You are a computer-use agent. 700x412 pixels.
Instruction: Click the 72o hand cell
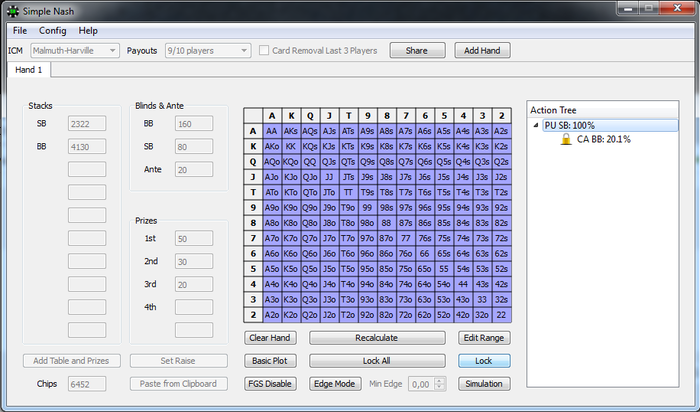405,315
